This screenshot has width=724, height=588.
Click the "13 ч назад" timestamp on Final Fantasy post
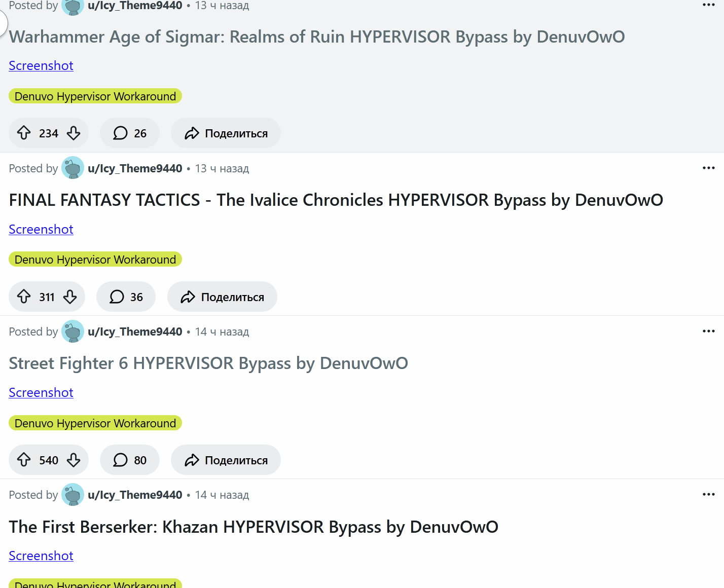tap(222, 168)
